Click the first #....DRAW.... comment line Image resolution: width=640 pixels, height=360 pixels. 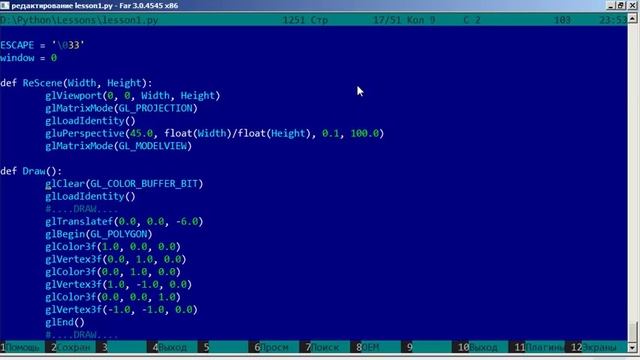[x=82, y=209]
